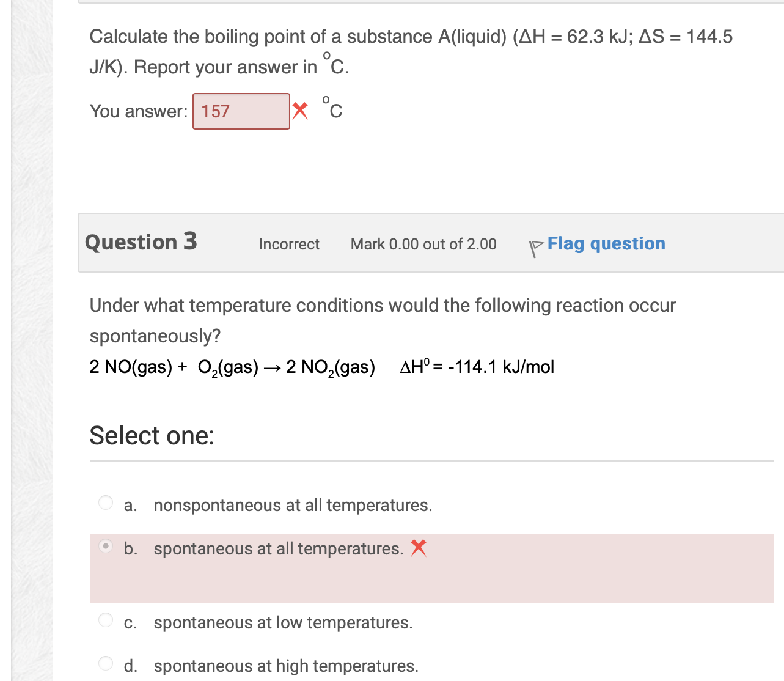Viewport: 784px width, 681px height.
Task: Select the radio button for option b
Action: [x=106, y=546]
